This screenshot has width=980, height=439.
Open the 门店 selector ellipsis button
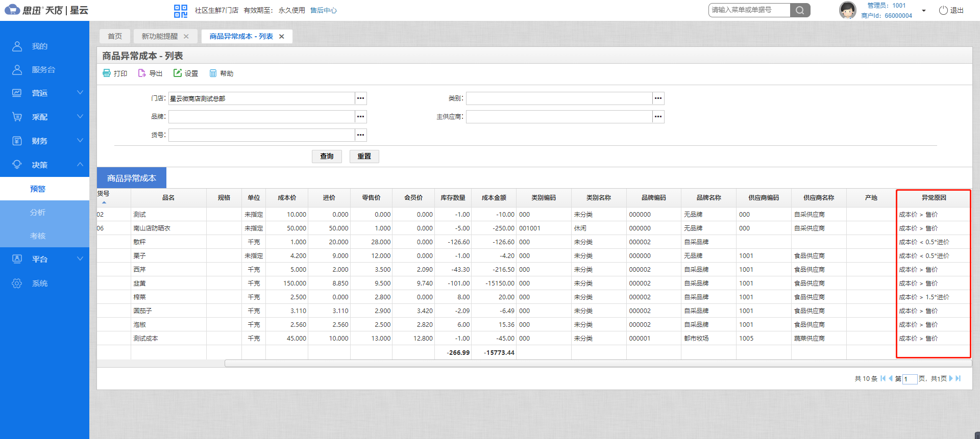pyautogui.click(x=361, y=98)
